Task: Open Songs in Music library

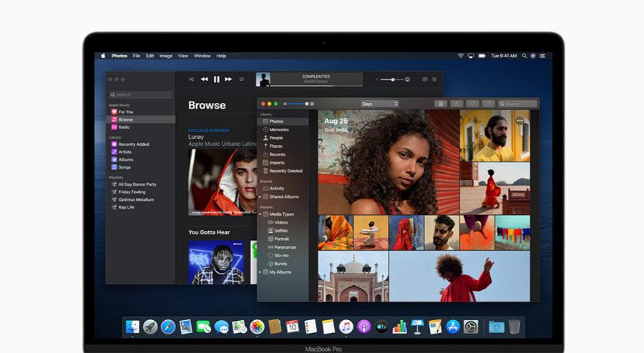Action: pyautogui.click(x=140, y=167)
